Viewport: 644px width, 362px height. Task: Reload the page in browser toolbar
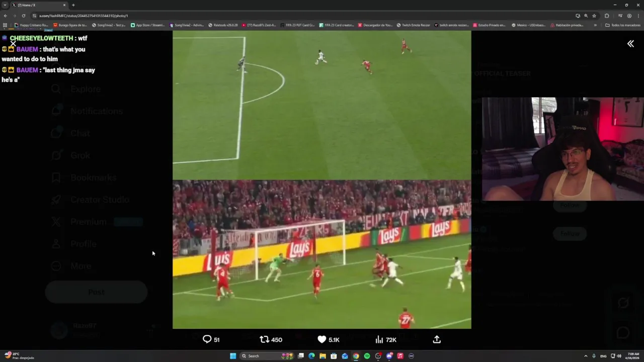pos(23,16)
